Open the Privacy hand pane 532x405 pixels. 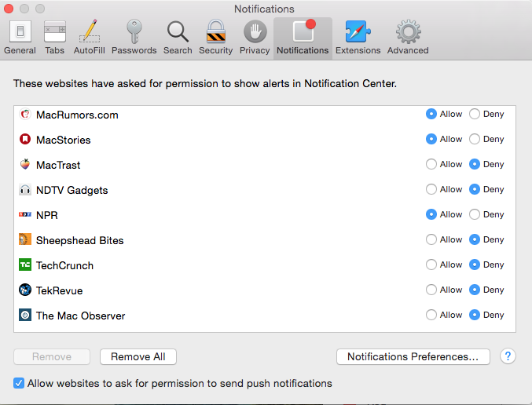click(x=255, y=38)
